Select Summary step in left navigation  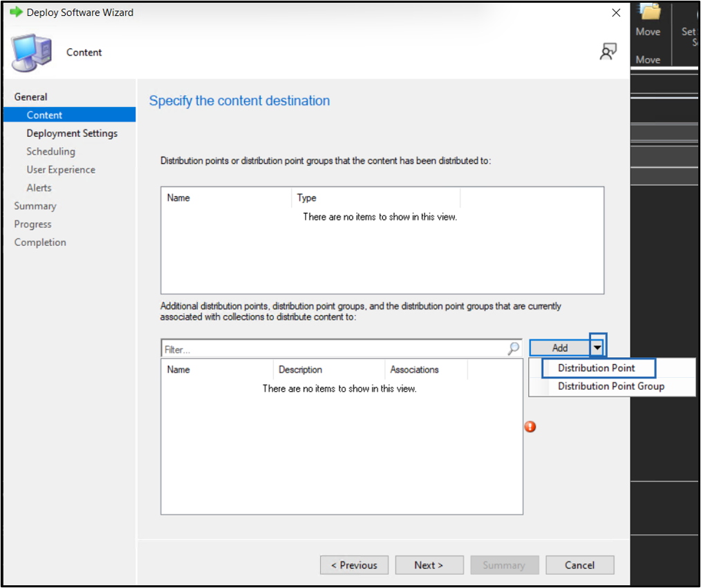(35, 206)
